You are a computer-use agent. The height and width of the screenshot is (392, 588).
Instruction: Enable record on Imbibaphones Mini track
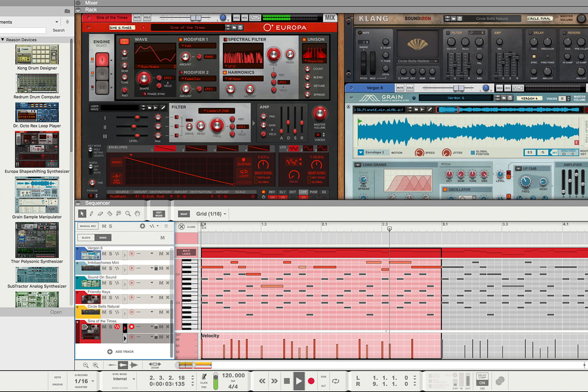point(131,268)
